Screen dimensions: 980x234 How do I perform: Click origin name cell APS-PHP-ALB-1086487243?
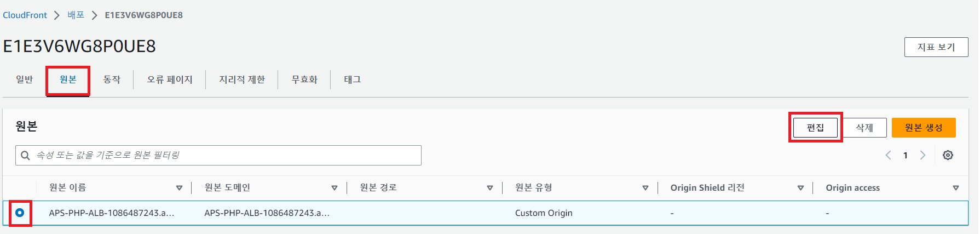pos(112,213)
